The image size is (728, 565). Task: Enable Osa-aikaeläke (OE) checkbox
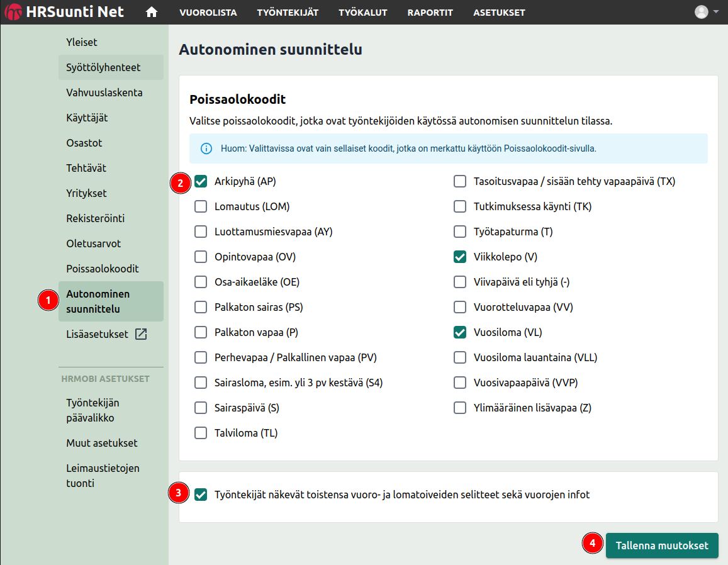[201, 282]
